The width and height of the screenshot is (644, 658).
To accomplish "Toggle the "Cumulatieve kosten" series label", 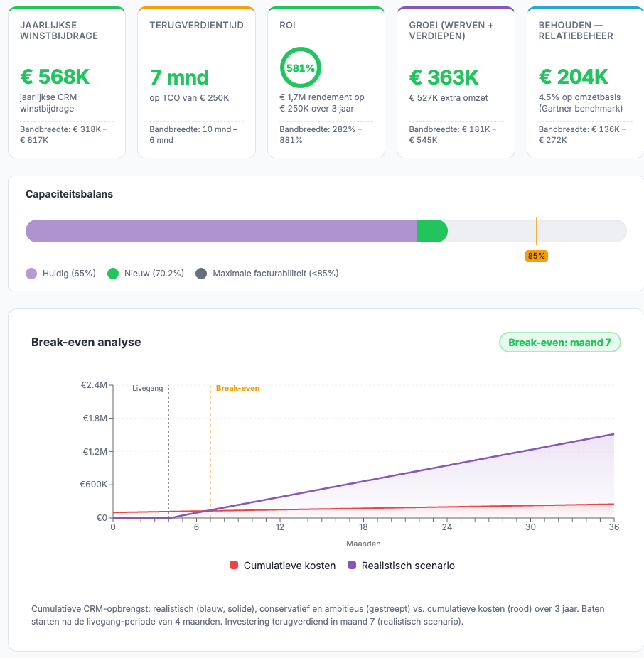I will [x=289, y=566].
